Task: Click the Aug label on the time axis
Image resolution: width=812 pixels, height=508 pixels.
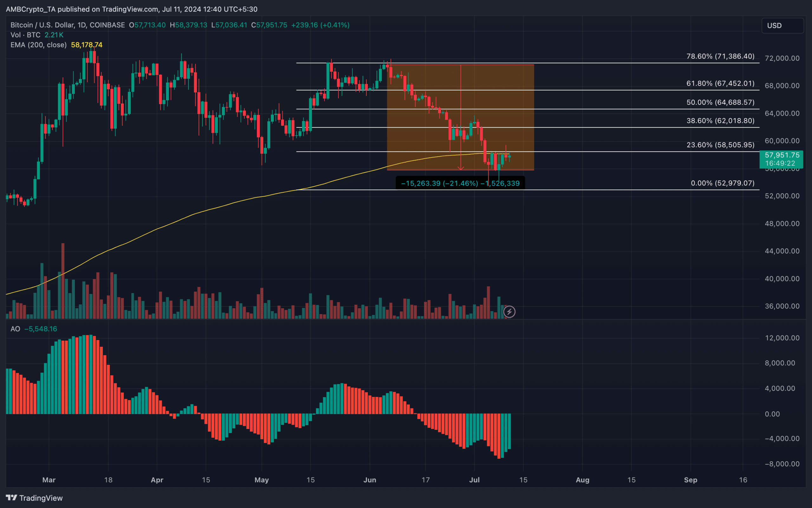Action: click(582, 480)
